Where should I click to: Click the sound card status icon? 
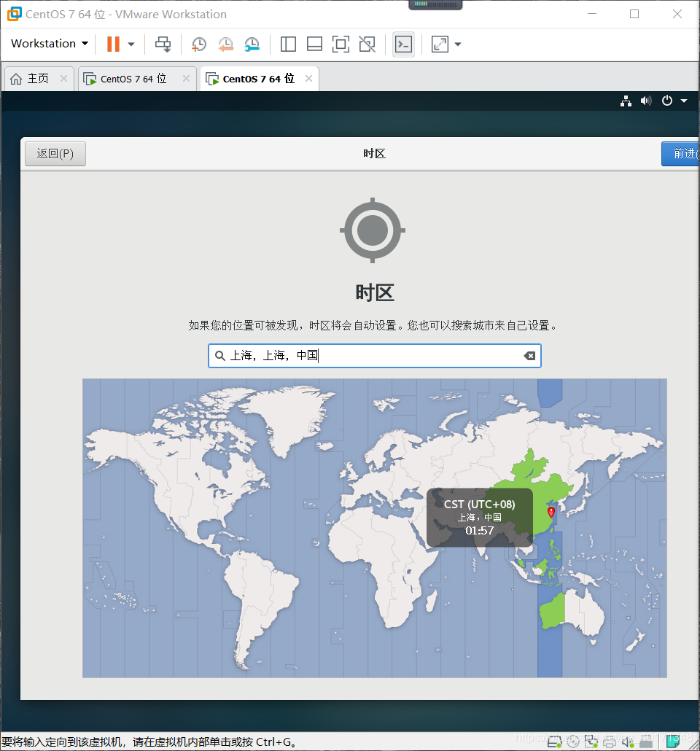(x=628, y=742)
